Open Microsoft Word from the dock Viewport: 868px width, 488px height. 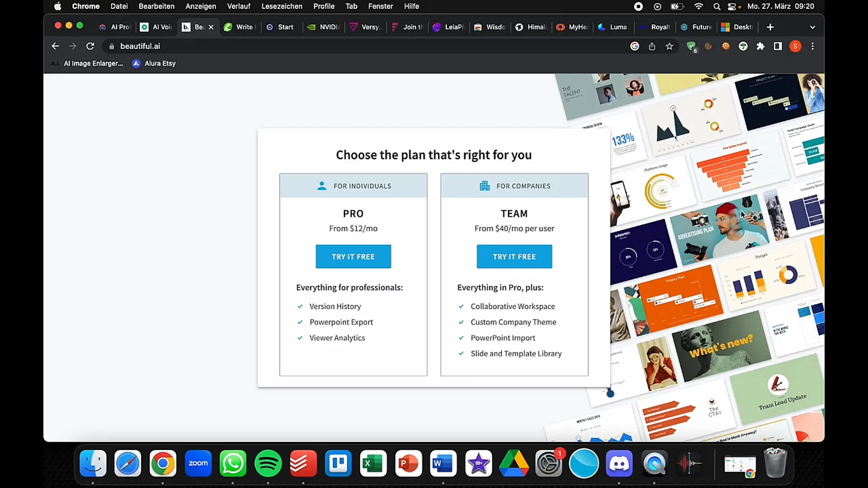coord(444,463)
